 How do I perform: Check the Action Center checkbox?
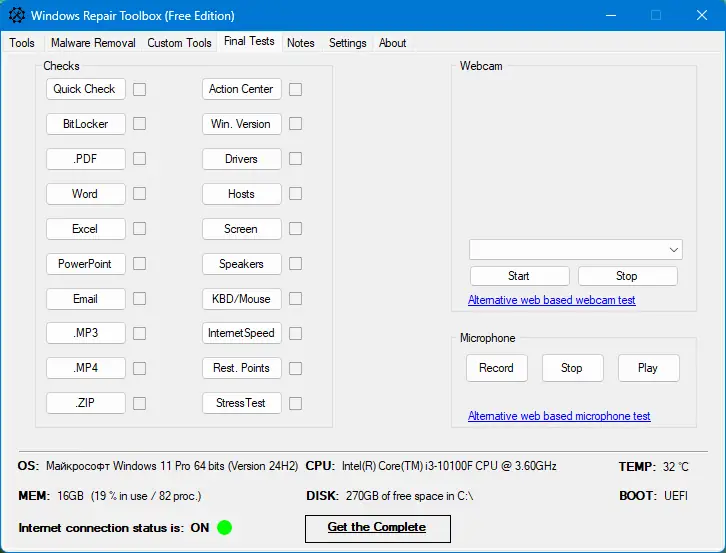click(295, 89)
